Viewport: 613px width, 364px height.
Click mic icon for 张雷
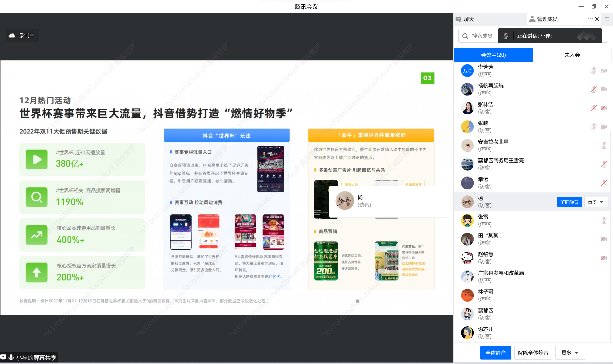[604, 220]
